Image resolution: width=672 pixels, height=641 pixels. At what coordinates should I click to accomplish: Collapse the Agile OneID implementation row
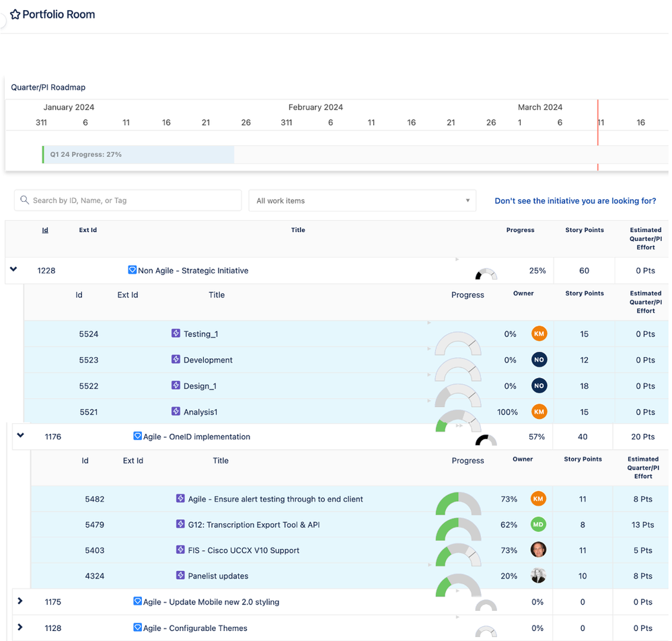pos(21,436)
